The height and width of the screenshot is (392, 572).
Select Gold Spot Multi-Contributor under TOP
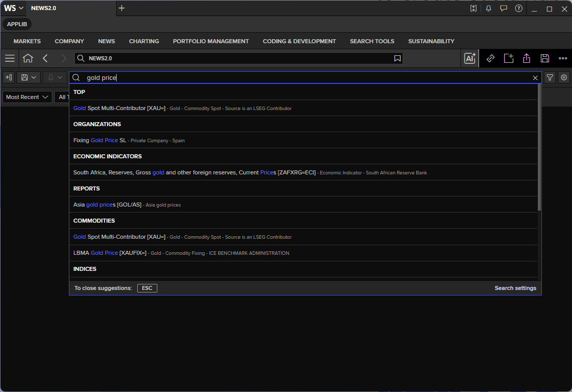tap(304, 108)
